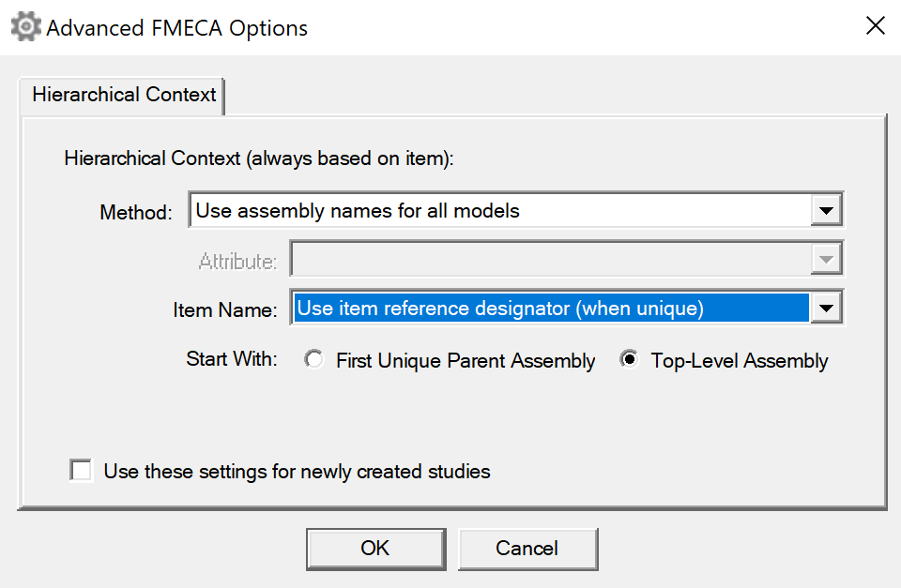The height and width of the screenshot is (588, 901).
Task: Click the disabled Attribute combo box field
Action: pos(551,260)
